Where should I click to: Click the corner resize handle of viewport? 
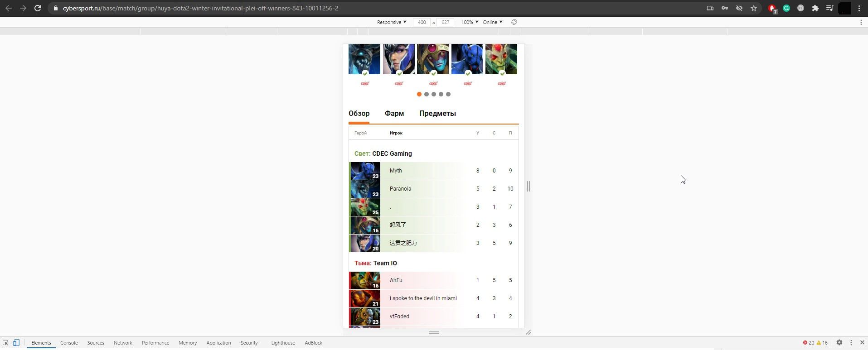click(x=528, y=332)
